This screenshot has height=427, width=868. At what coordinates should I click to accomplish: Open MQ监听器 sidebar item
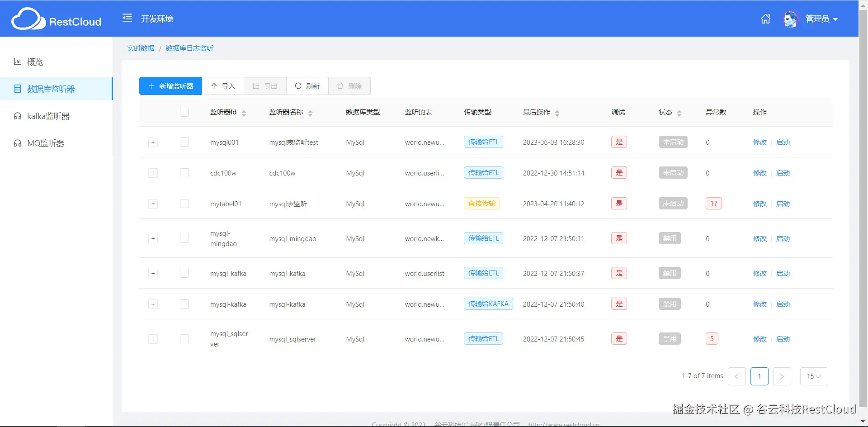point(56,143)
